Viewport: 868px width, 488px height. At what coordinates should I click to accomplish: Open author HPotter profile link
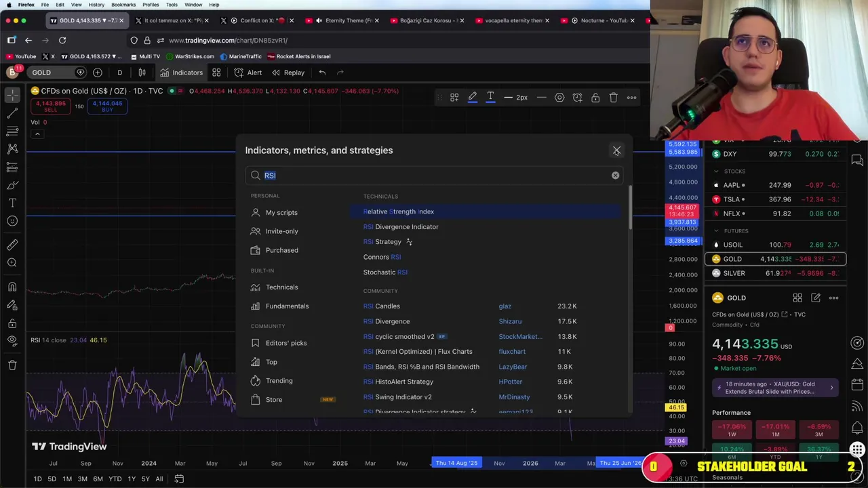pyautogui.click(x=511, y=382)
